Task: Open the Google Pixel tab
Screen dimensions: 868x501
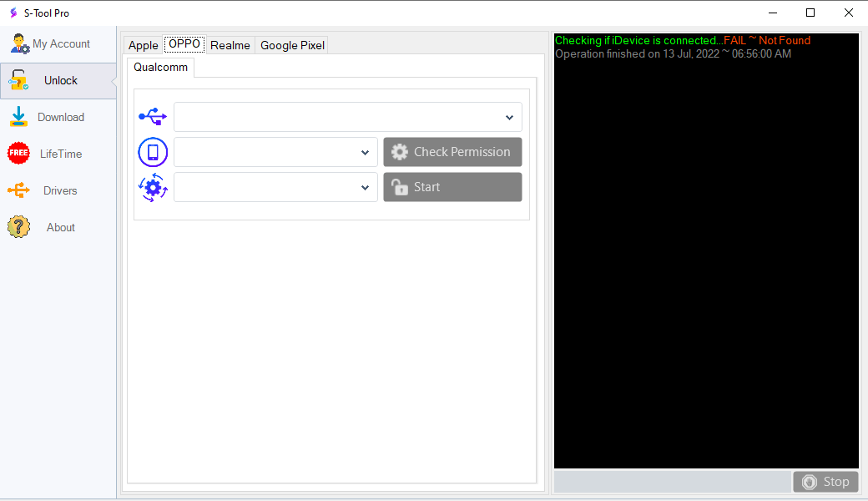Action: click(x=292, y=45)
